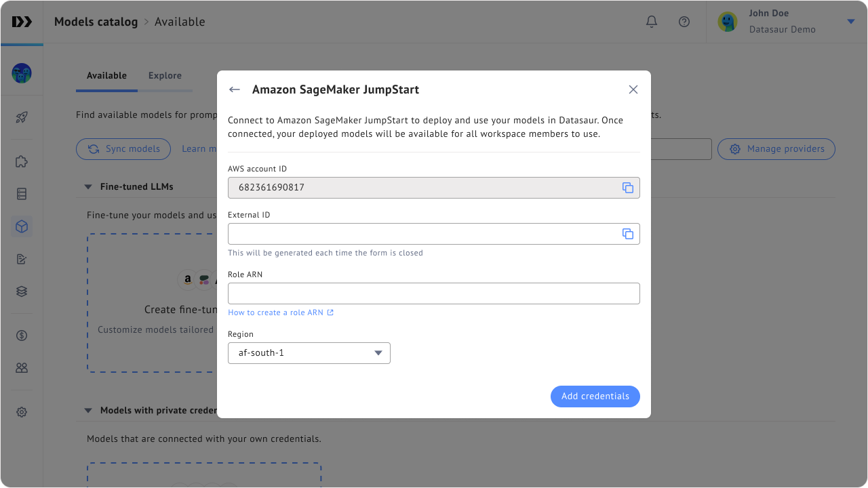Image resolution: width=868 pixels, height=488 pixels.
Task: Open the dollar sign billing icon
Action: (x=22, y=335)
